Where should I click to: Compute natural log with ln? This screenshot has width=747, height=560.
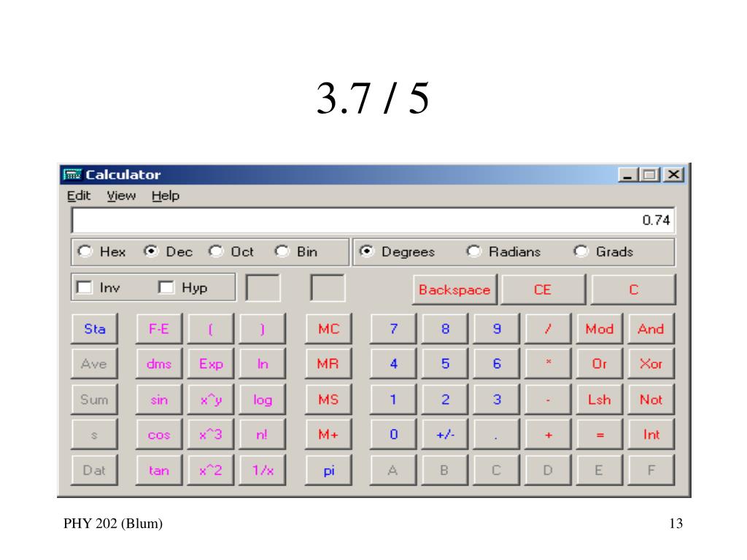pos(263,364)
